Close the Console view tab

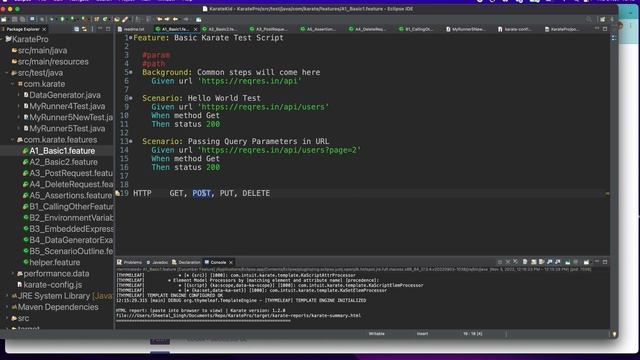231,262
